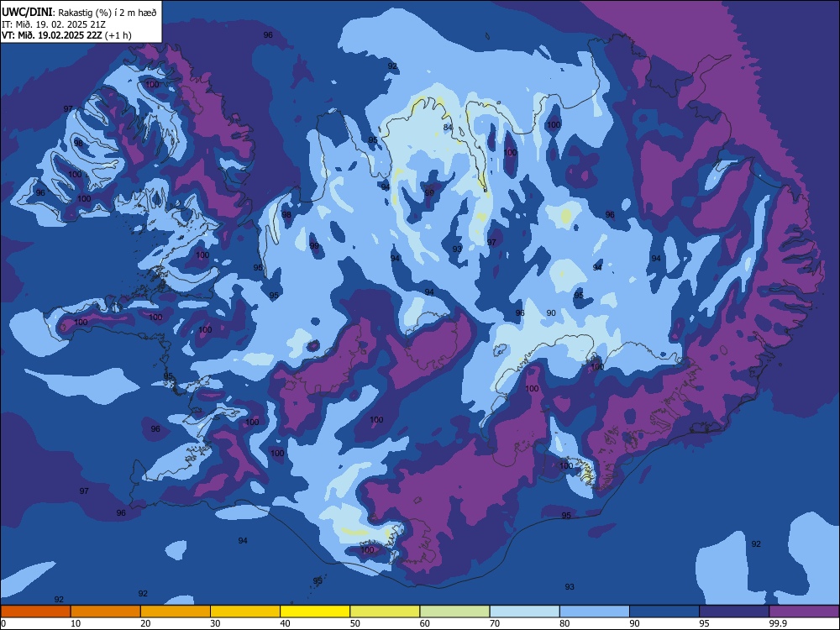Click the legend scale label '70'

[495, 623]
